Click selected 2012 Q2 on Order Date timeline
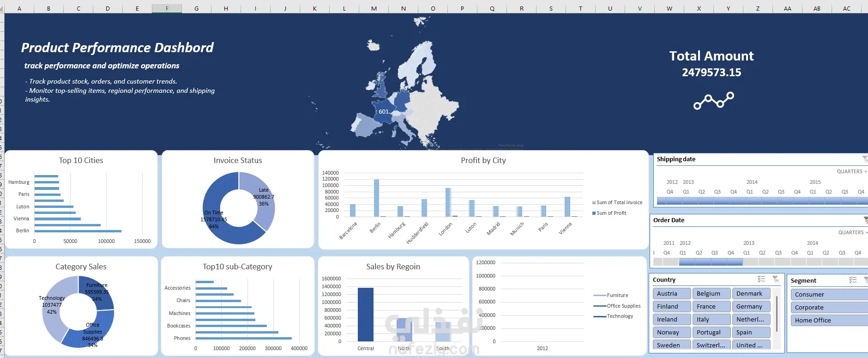Screen dimensions: 868x358 point(703,262)
